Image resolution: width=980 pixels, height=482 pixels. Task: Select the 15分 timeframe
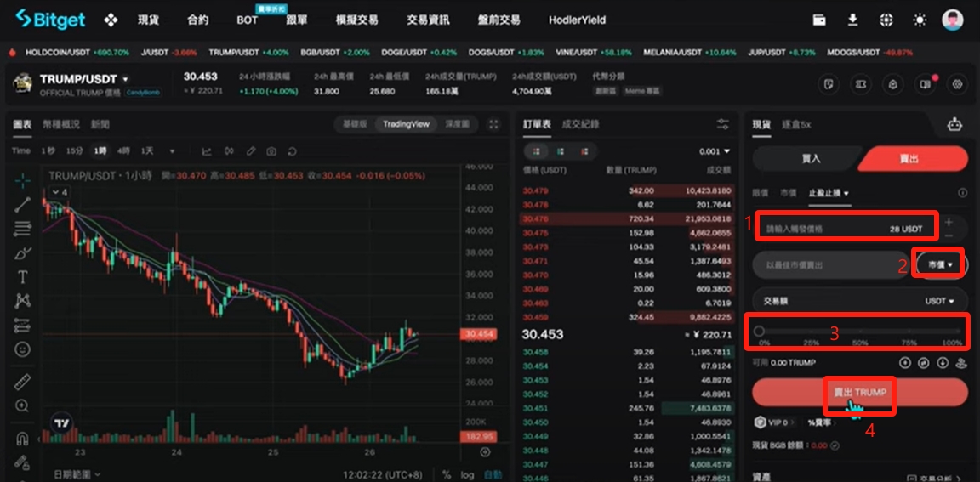(x=74, y=151)
